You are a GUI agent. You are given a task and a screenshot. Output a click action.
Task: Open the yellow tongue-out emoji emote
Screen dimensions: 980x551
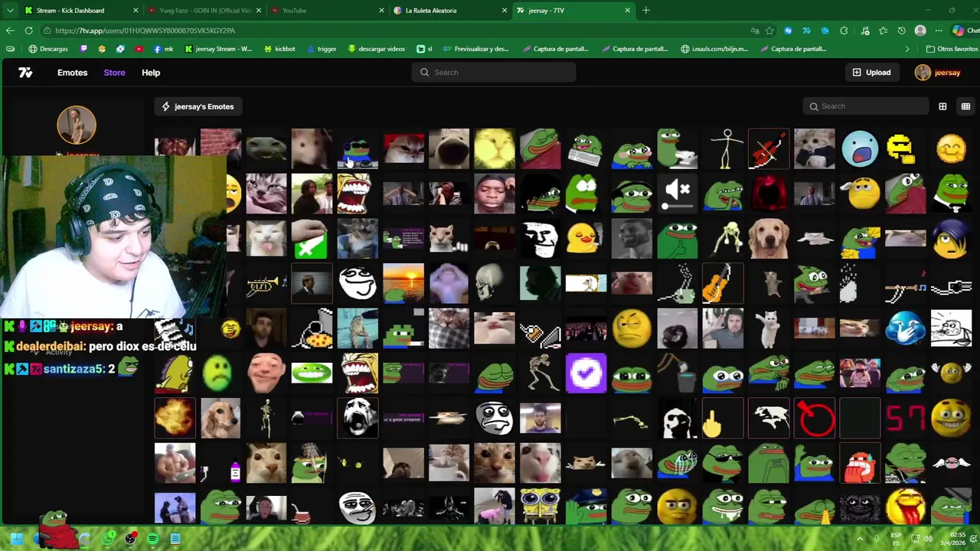click(x=906, y=505)
